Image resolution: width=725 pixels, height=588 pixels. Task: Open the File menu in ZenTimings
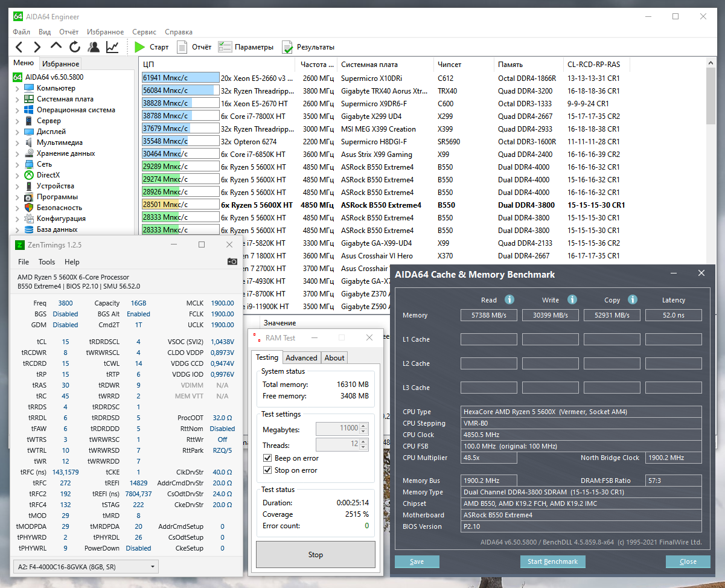click(x=24, y=262)
